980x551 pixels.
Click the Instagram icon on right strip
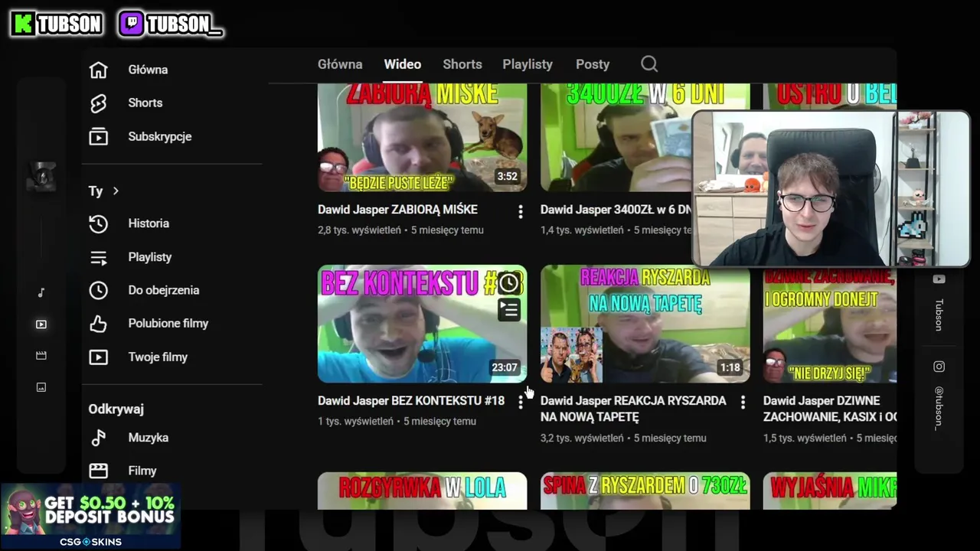pyautogui.click(x=939, y=367)
